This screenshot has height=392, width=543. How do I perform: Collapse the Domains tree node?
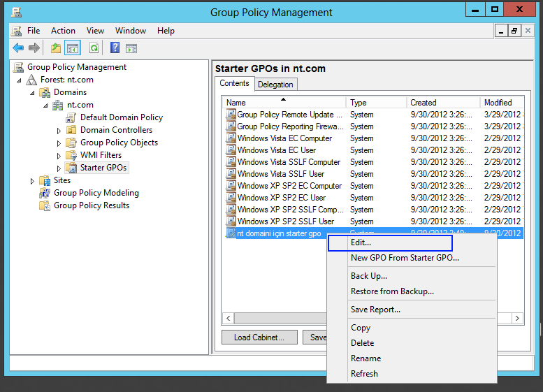[x=32, y=93]
